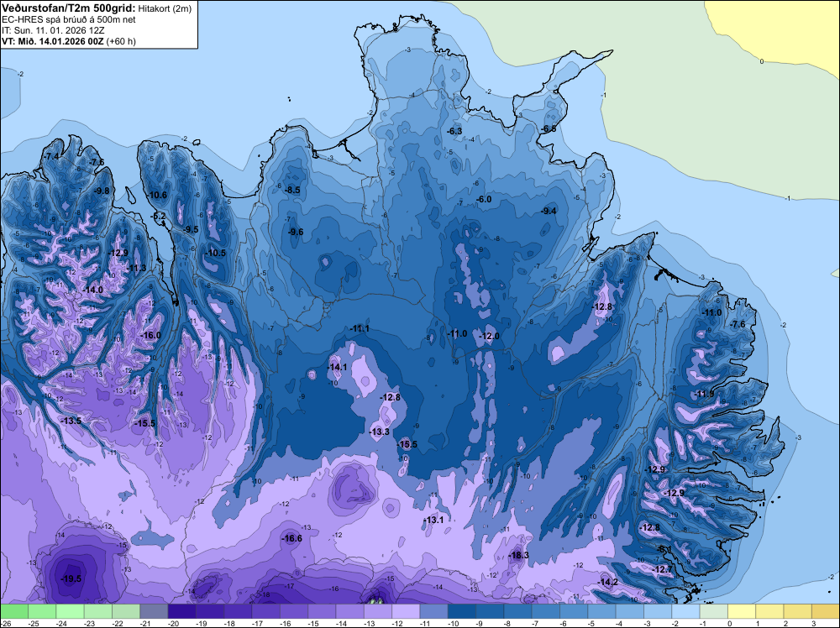The height and width of the screenshot is (628, 840).
Task: Click the -10.6 temperature value on the map
Action: [x=157, y=195]
